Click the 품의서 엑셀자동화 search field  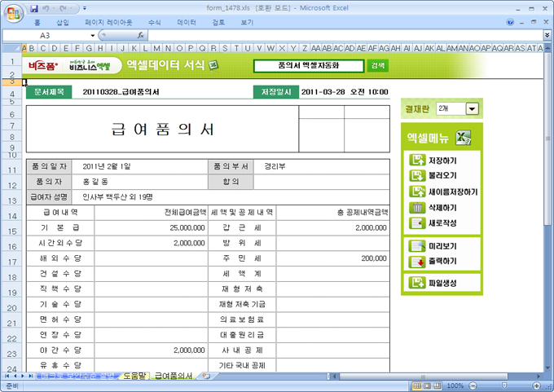(x=309, y=66)
